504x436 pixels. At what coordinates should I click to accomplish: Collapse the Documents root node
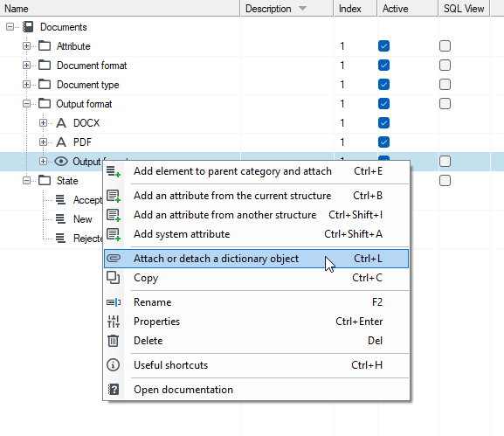(10, 27)
